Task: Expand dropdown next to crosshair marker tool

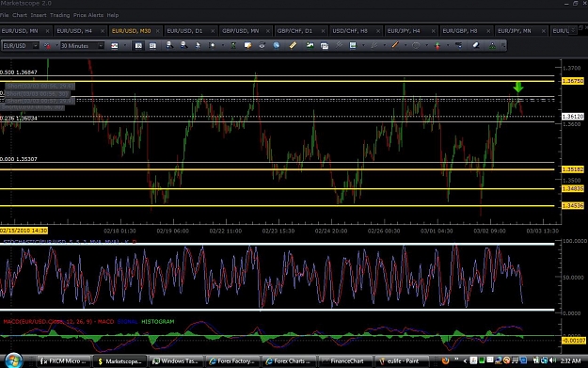Action: point(223,46)
